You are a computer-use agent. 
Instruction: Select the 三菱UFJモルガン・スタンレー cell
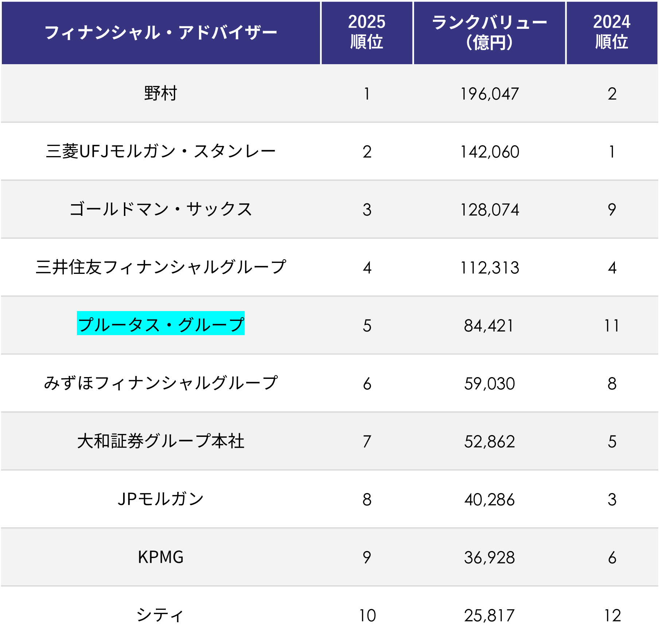coord(161,151)
